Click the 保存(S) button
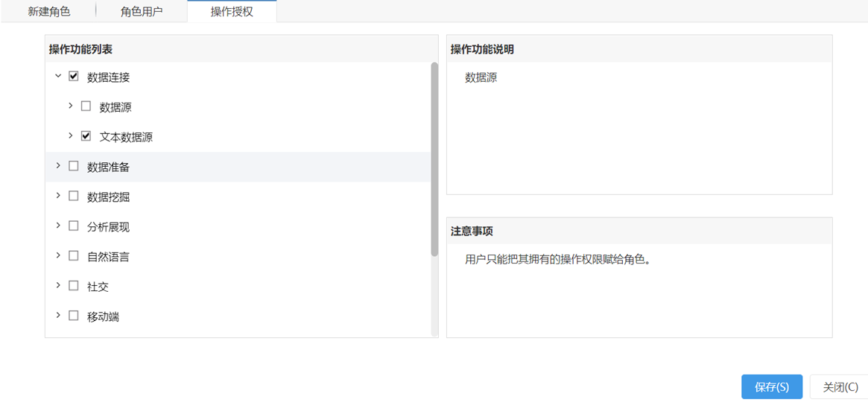This screenshot has height=402, width=868. click(x=772, y=387)
